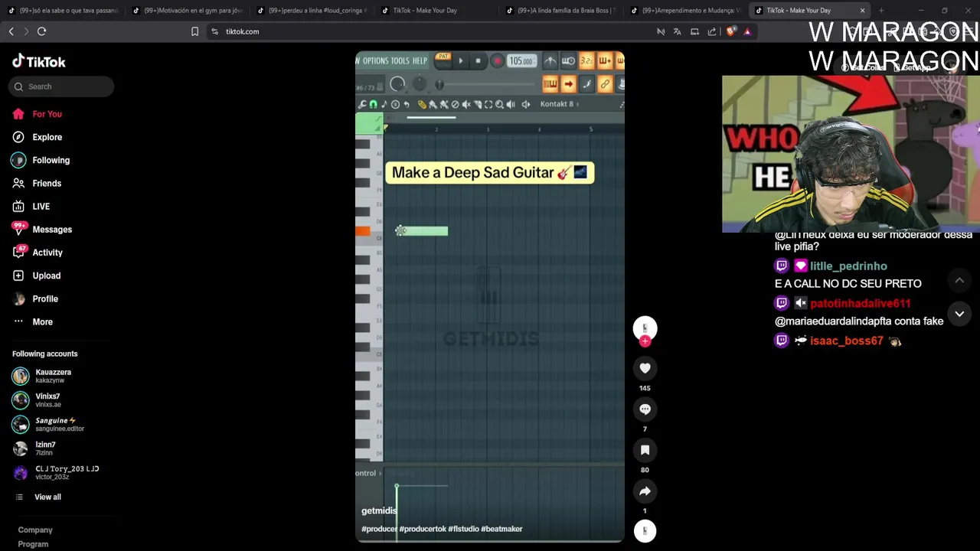The width and height of the screenshot is (980, 551).
Task: Open the TikTok home logo
Action: point(38,62)
